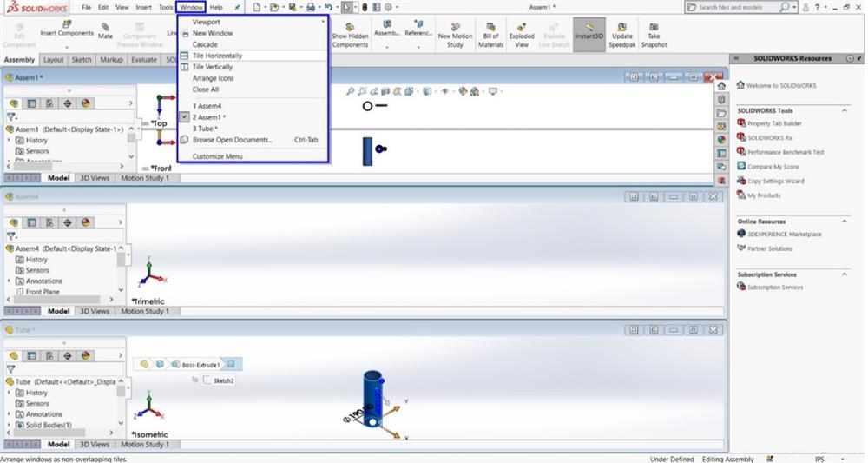Click Insert Components tool
This screenshot has width=868, height=463.
(x=67, y=30)
